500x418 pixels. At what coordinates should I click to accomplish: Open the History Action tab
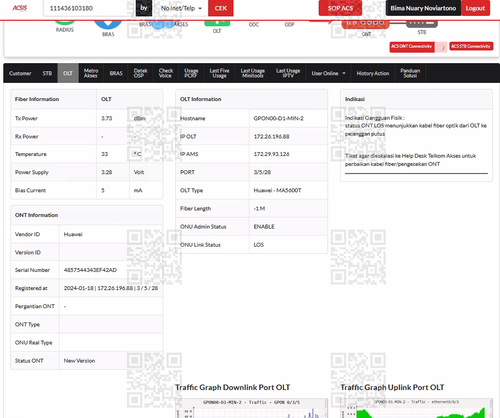click(x=373, y=73)
